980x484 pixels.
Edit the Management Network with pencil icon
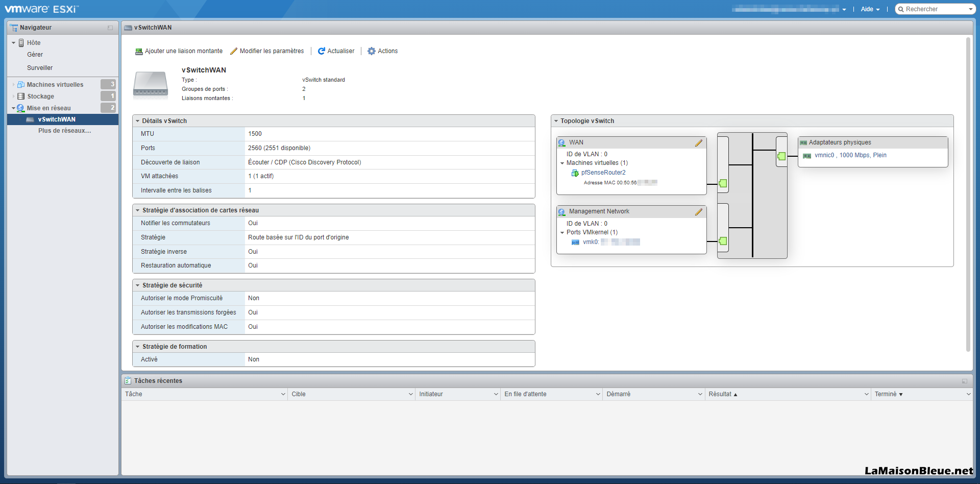point(699,212)
